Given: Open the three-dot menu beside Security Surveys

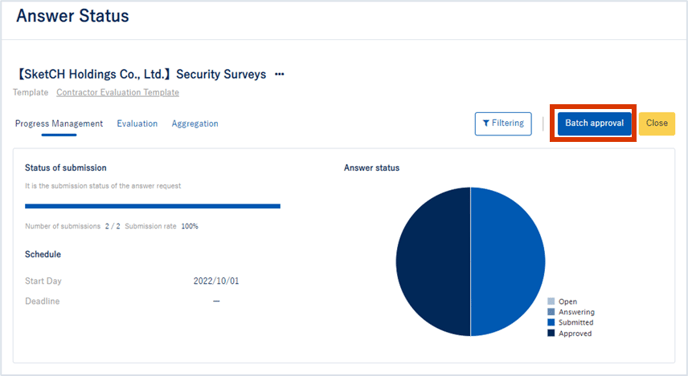Looking at the screenshot, I should coord(280,74).
